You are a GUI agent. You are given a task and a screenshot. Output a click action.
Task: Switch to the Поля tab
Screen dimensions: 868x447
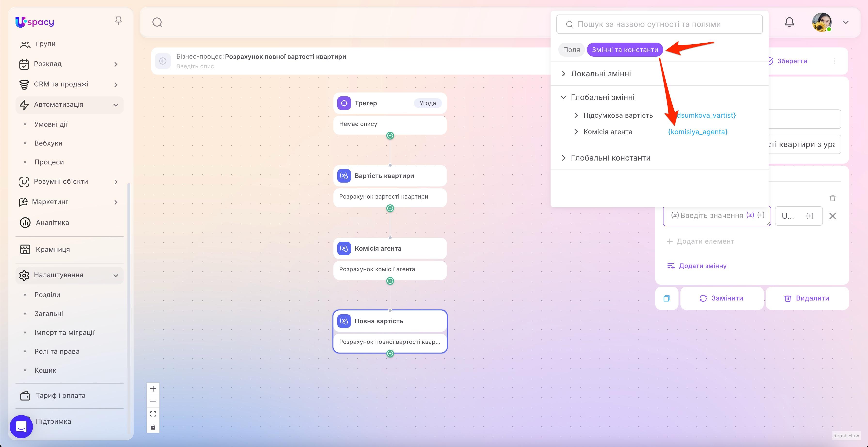(571, 50)
